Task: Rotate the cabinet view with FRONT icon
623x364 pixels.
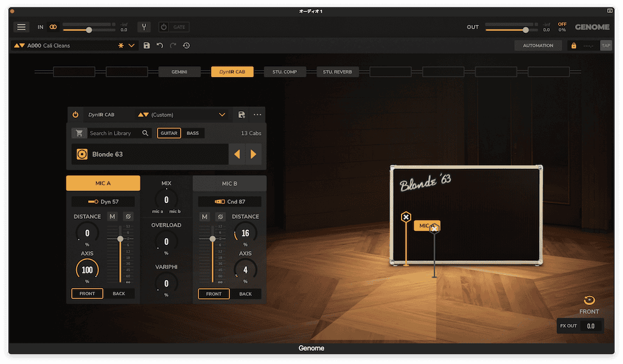Action: tap(589, 300)
